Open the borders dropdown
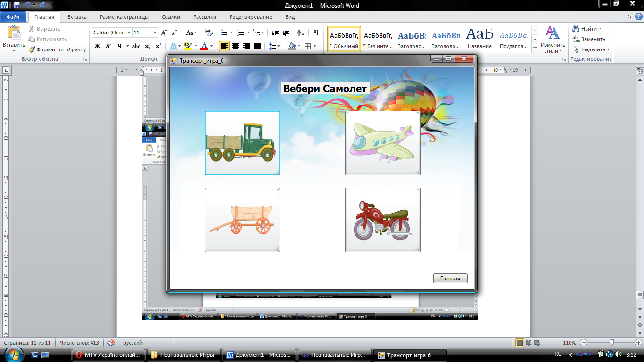 click(315, 46)
